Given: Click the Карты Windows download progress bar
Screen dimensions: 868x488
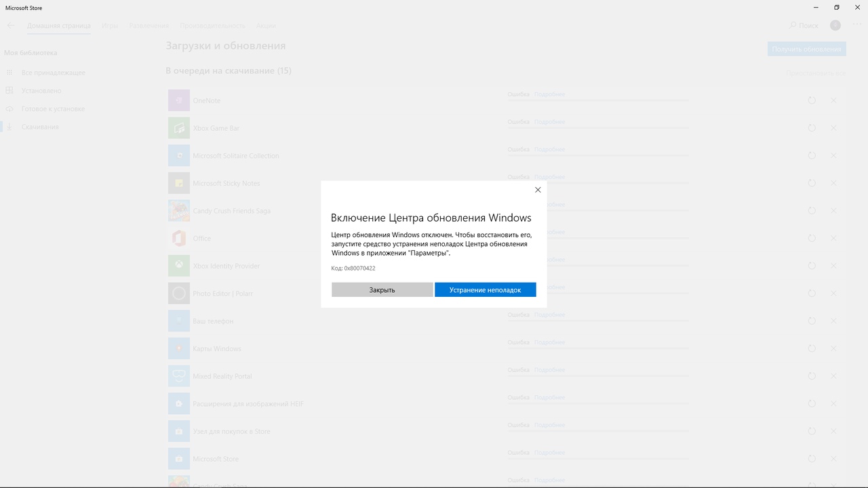Looking at the screenshot, I should coord(598,348).
